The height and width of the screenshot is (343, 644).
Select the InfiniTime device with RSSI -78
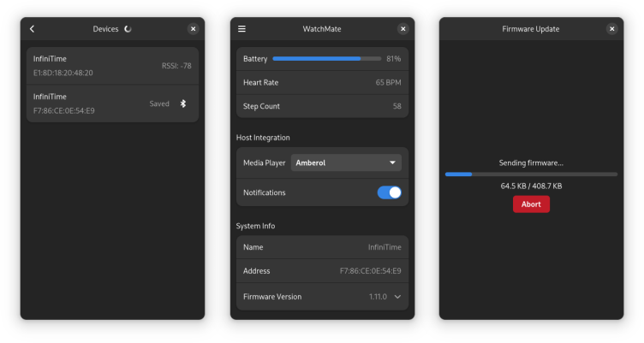(111, 66)
